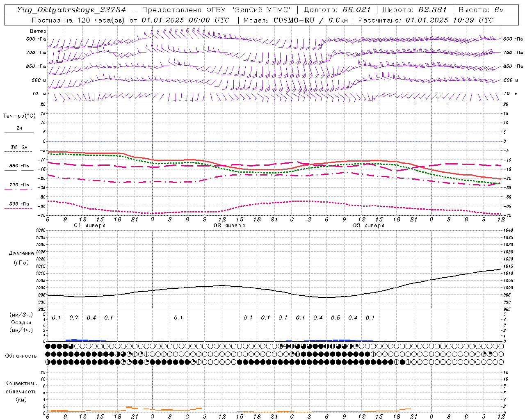Click the longitude value Долгота: 66.021
Screen dimensions: 525x420
tap(337, 10)
